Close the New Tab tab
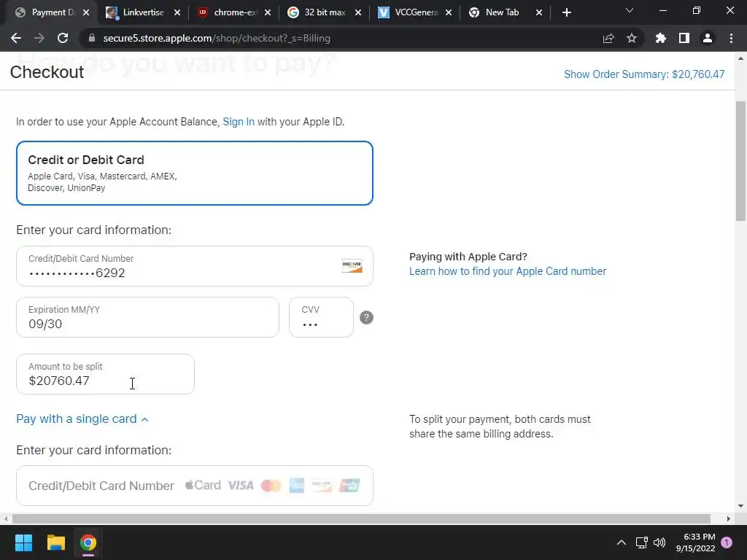This screenshot has width=747, height=560. (539, 12)
